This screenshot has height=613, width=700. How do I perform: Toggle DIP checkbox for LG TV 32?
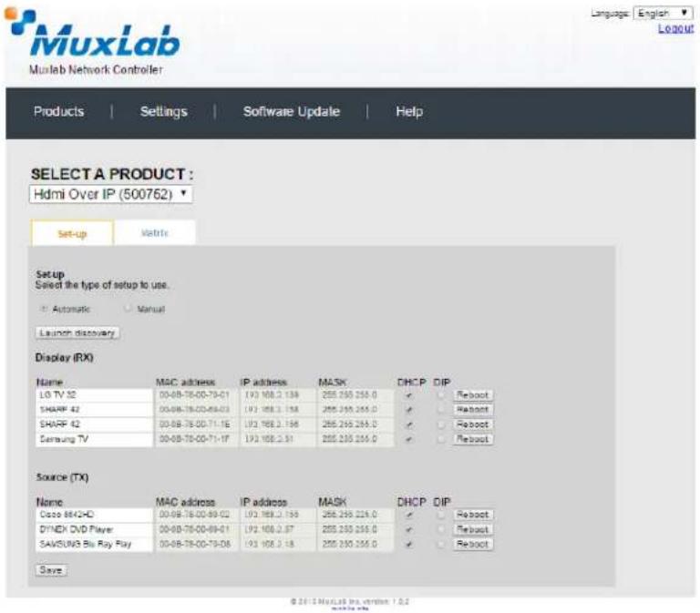[x=441, y=395]
